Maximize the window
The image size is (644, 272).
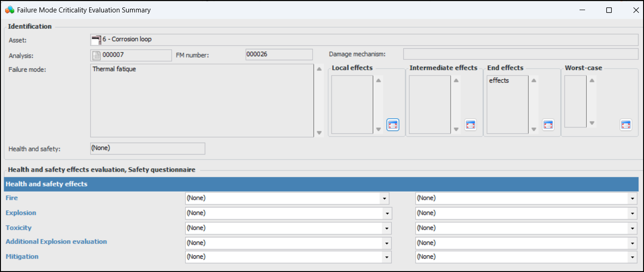(609, 10)
